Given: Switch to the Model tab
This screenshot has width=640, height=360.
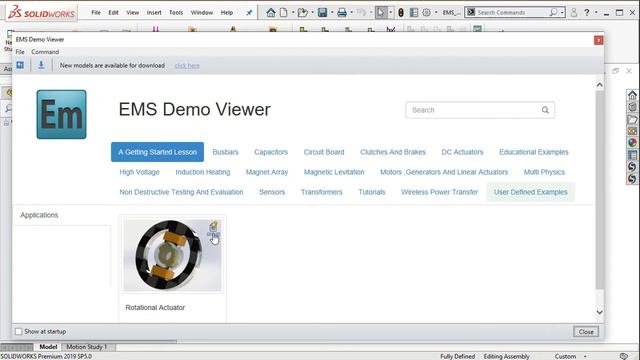Looking at the screenshot, I should click(x=48, y=347).
